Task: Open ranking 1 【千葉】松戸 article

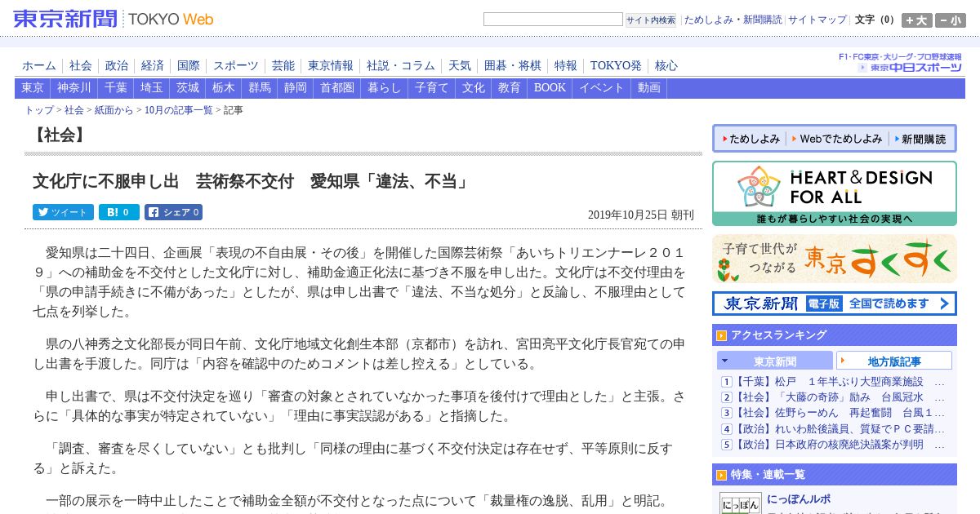Action: 839,382
